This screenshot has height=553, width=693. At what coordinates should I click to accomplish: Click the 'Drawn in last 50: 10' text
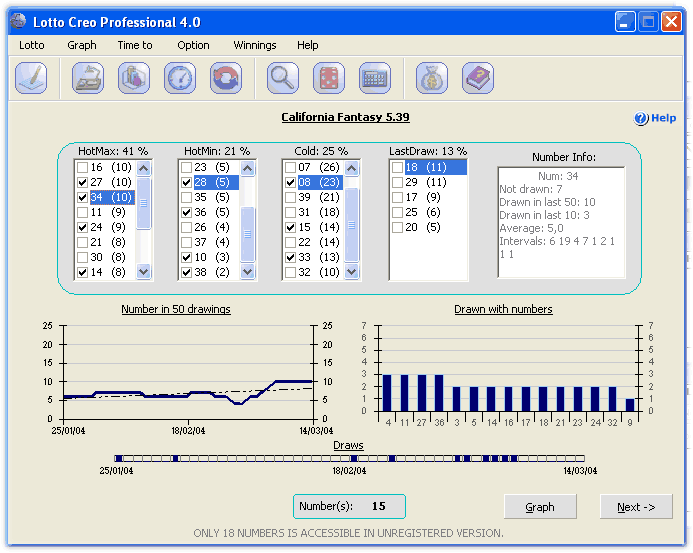548,202
